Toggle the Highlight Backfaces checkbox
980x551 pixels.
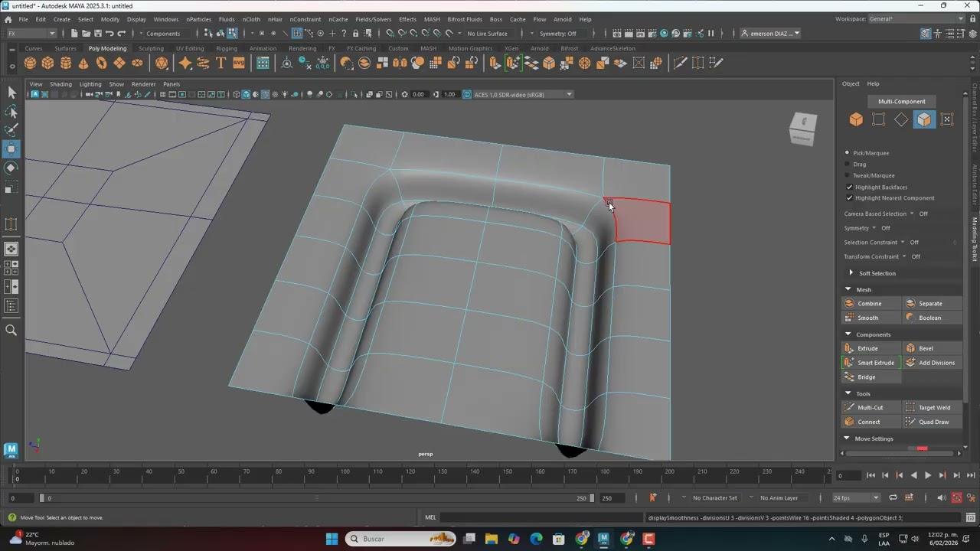(849, 187)
